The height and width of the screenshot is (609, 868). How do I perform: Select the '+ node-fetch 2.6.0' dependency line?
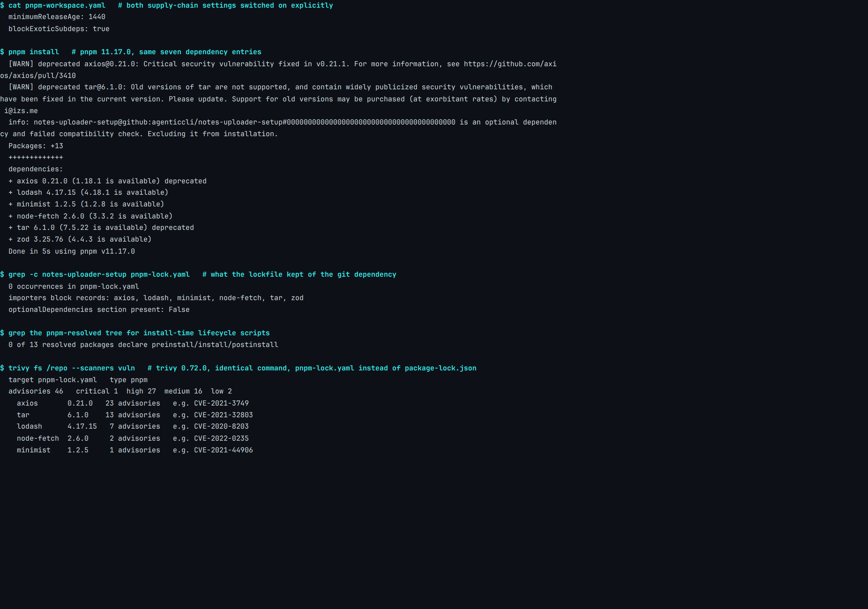tap(90, 216)
